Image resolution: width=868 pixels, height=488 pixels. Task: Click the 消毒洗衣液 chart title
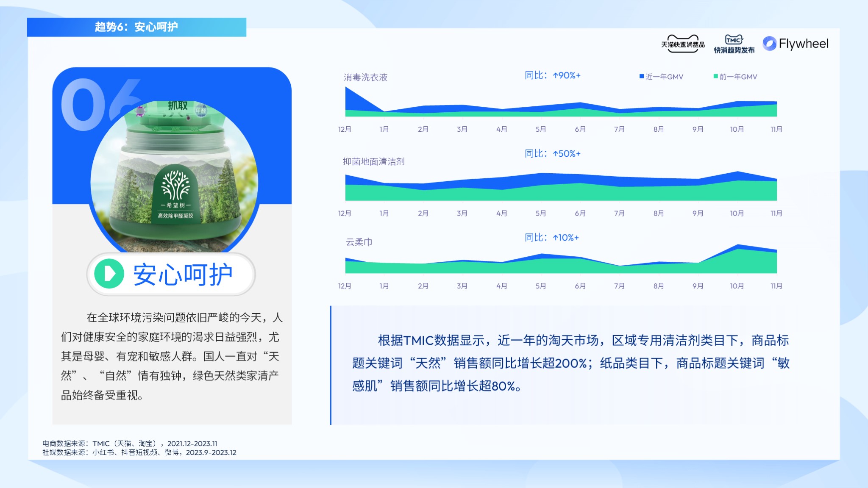click(365, 78)
